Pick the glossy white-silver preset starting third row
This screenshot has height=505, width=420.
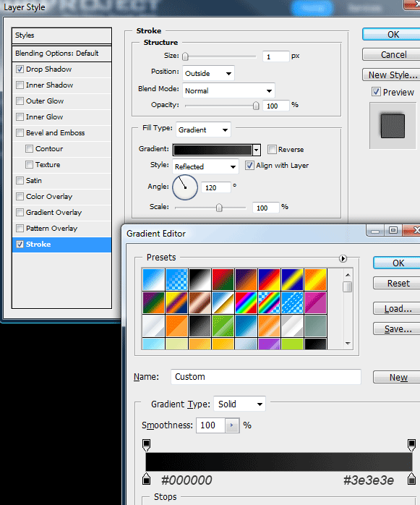(153, 326)
